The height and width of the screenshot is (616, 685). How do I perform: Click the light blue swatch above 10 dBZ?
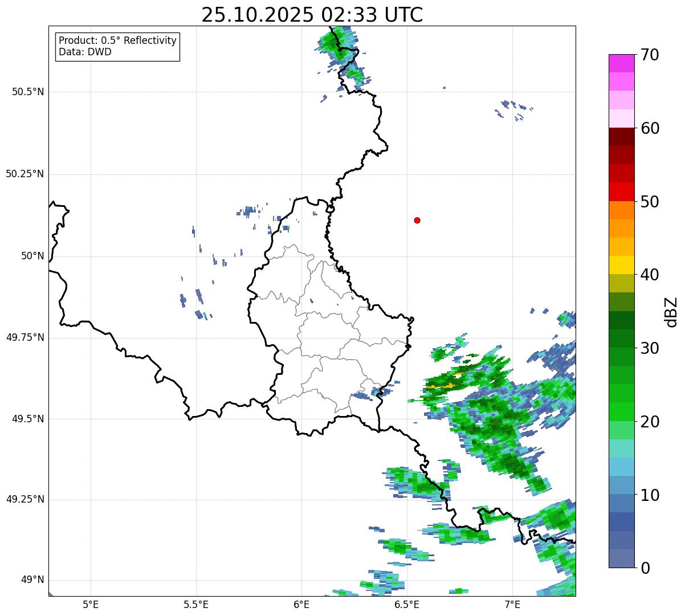621,484
